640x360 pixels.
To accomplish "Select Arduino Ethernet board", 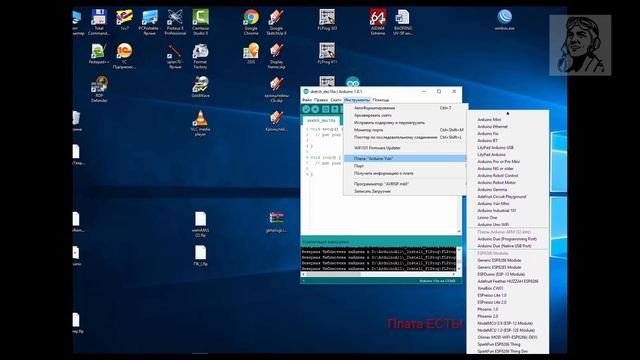I will 508,127.
